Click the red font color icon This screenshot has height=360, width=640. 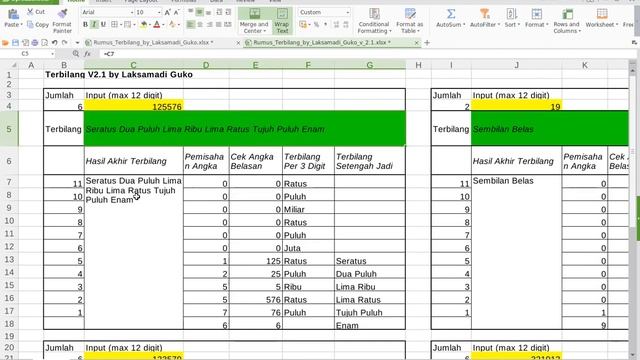[x=157, y=25]
